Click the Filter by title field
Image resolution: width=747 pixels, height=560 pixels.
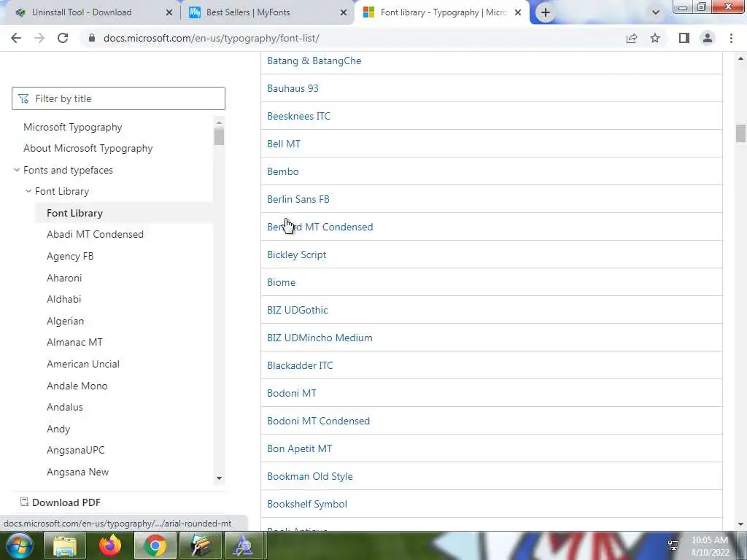[x=118, y=98]
